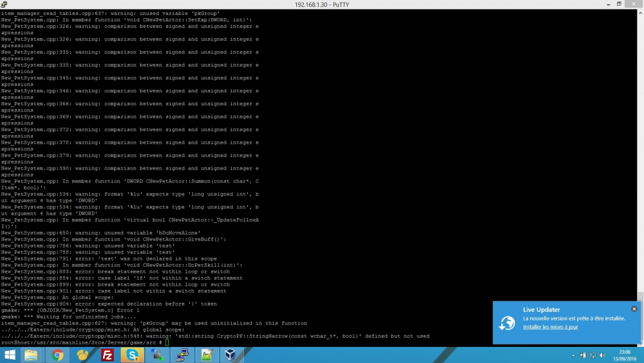
Task: Open Notepad++ from the taskbar
Action: click(x=207, y=355)
